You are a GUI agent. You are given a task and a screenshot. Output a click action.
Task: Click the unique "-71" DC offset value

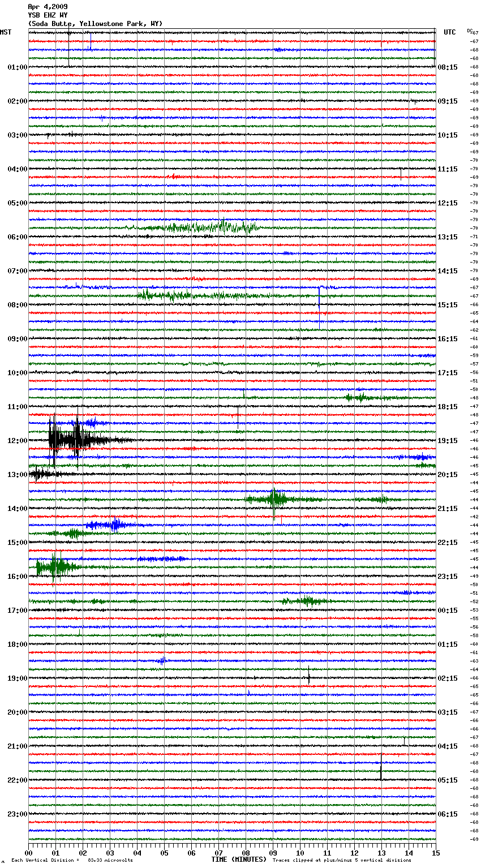(x=475, y=237)
